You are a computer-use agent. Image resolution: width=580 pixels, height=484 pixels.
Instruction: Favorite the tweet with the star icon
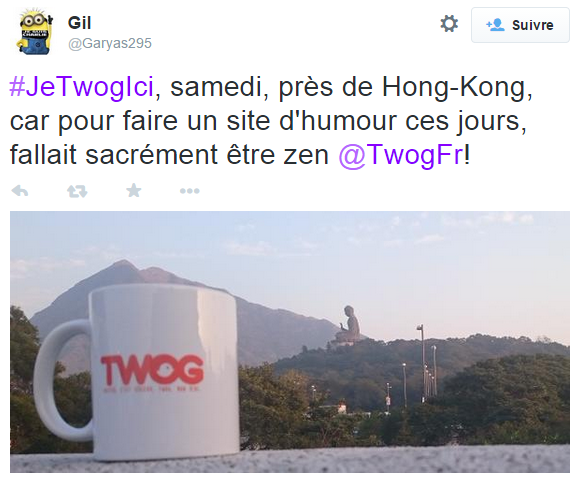(x=134, y=191)
